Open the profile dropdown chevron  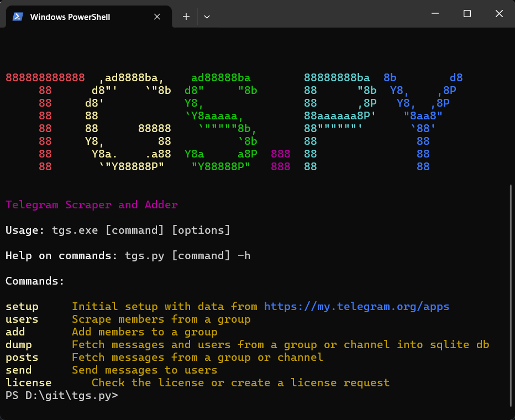click(x=207, y=17)
